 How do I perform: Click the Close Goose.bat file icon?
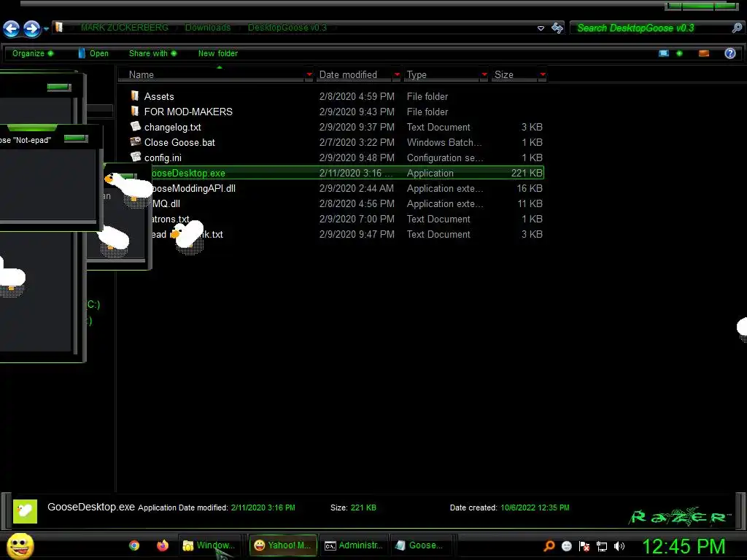click(135, 141)
